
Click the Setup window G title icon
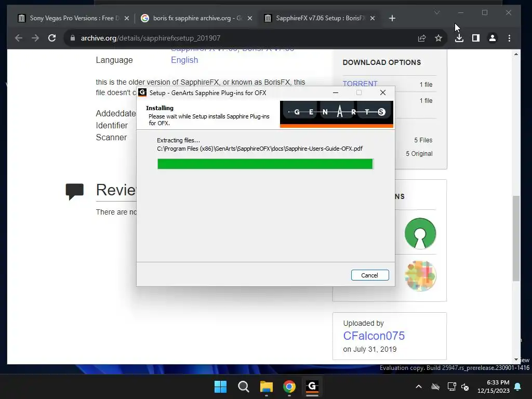coord(142,92)
